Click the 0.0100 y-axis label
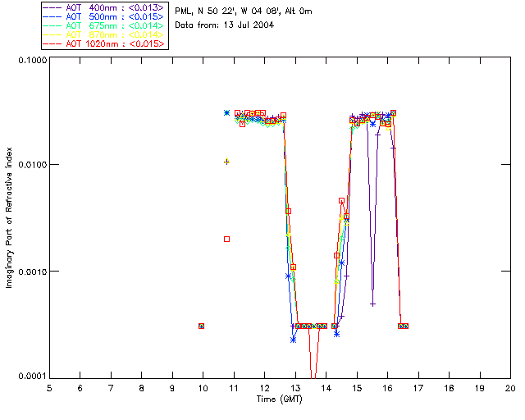This screenshot has width=525, height=420. coord(32,165)
